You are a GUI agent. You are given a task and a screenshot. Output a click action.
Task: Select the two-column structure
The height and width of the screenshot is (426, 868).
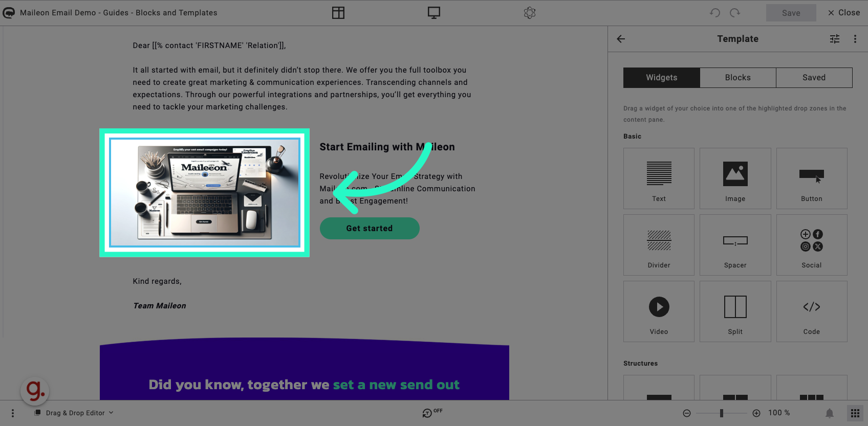[735, 389]
